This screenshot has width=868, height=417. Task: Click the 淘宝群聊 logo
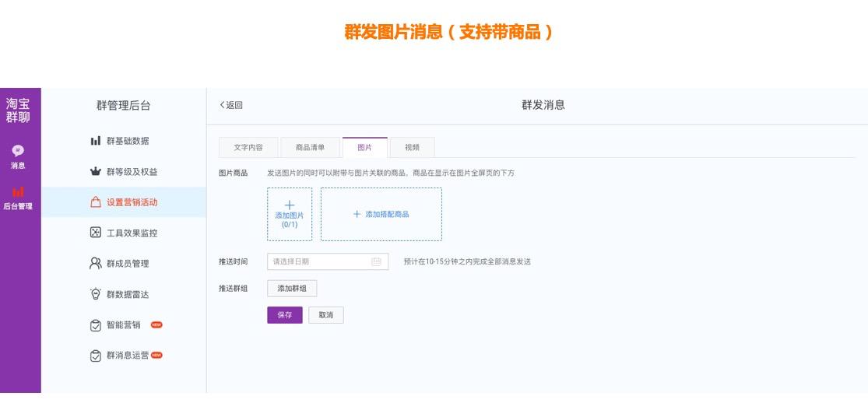coord(18,110)
